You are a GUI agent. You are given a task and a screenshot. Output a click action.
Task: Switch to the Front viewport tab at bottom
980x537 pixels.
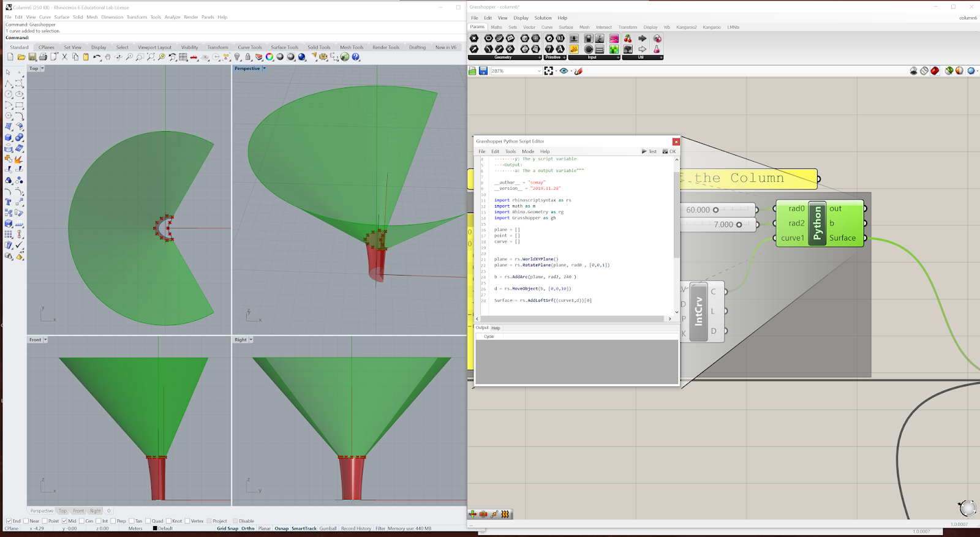(78, 511)
